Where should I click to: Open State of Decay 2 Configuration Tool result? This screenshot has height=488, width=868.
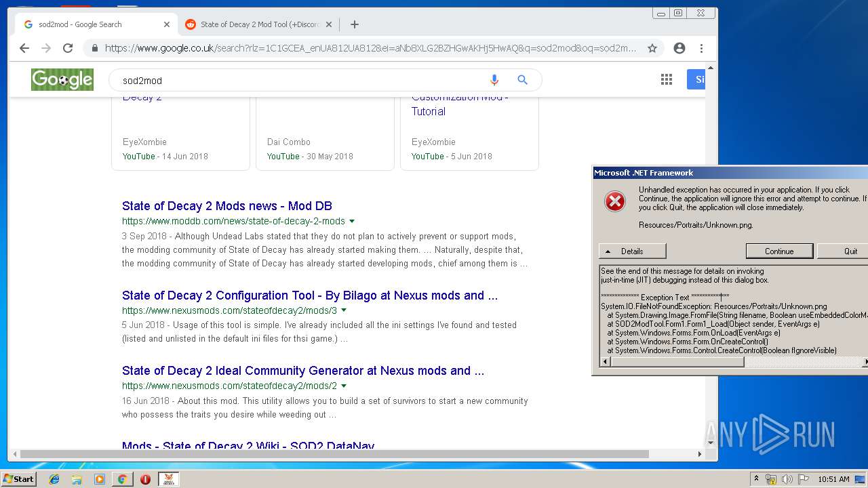pos(310,296)
